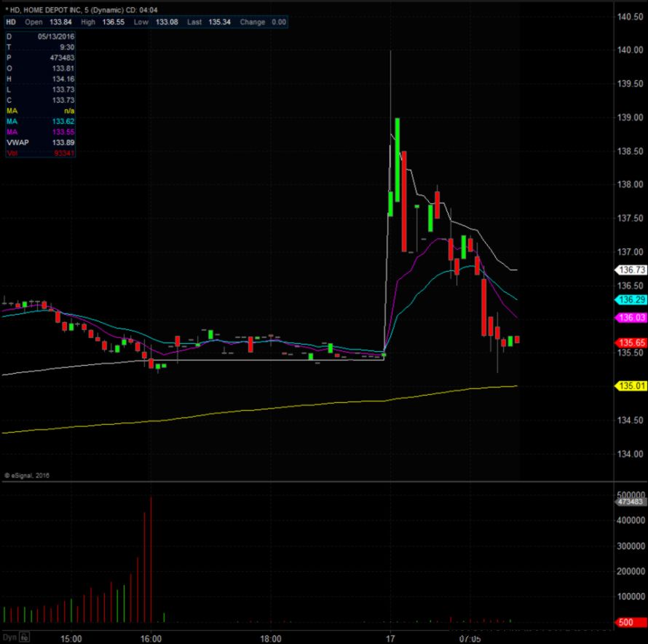Click the gray 473483 volume tag
648x644 pixels.
(631, 502)
